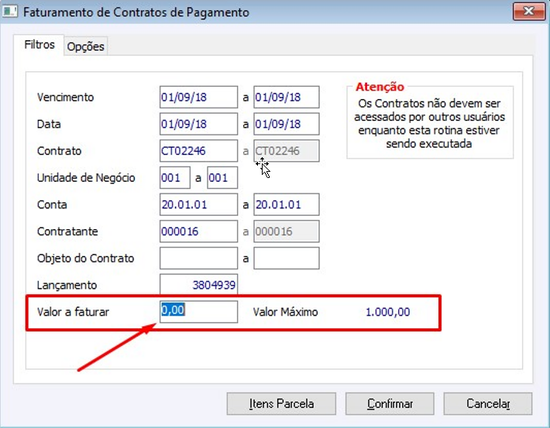Select the Data end date field
The image size is (550, 428).
286,124
